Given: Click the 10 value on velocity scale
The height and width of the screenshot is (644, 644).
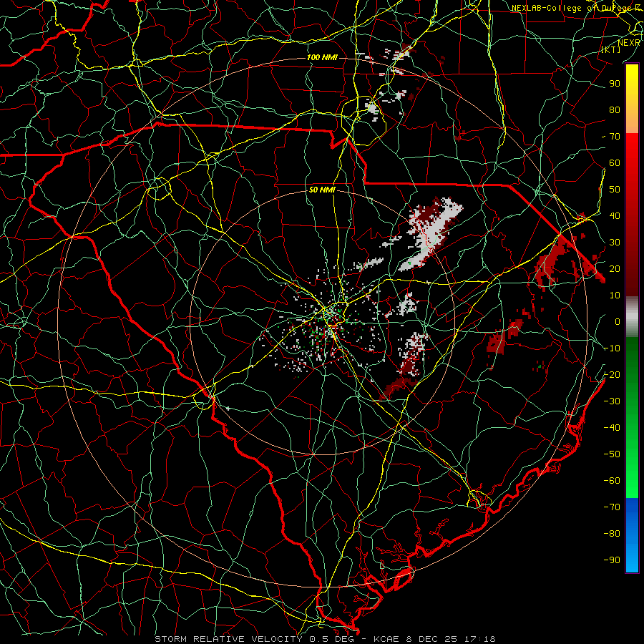Looking at the screenshot, I should point(615,296).
